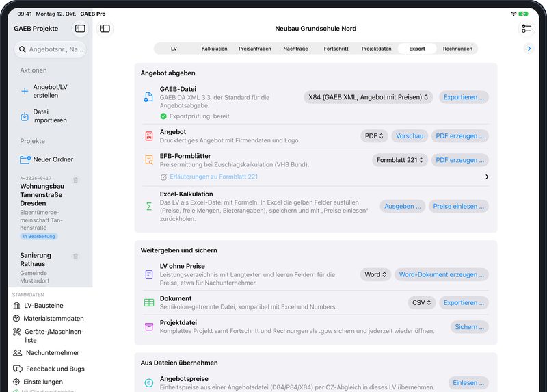
Task: Open the Word format dropdown
Action: (x=375, y=274)
